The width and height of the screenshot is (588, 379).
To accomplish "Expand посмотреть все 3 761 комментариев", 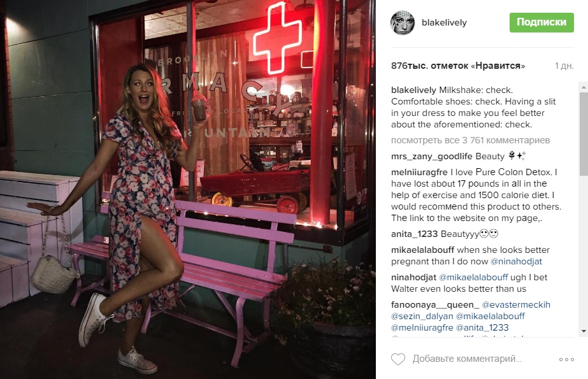I will tap(470, 140).
